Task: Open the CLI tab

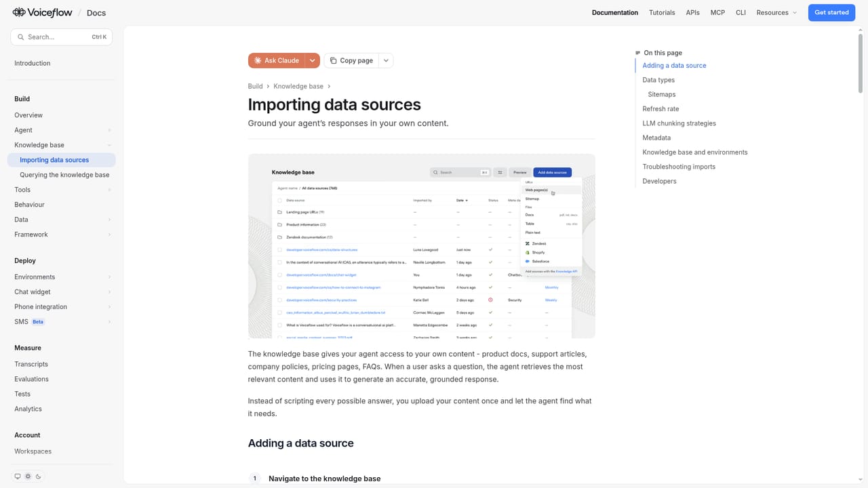Action: (741, 12)
